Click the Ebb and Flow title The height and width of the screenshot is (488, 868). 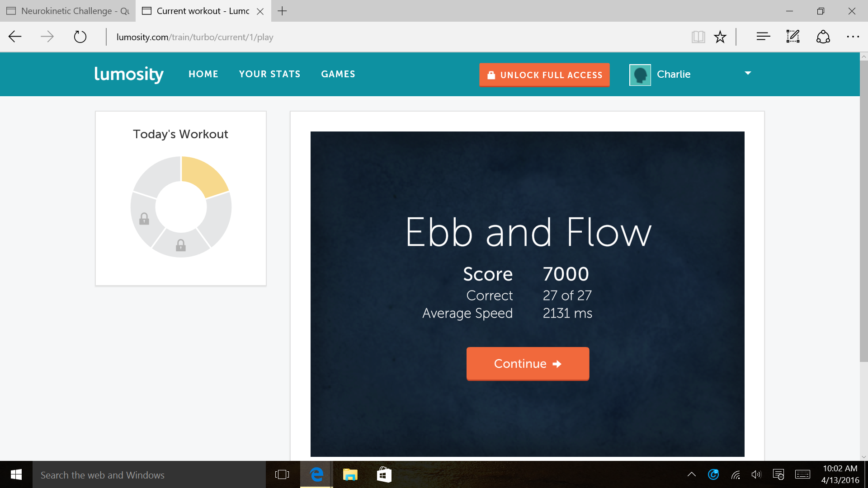point(528,232)
